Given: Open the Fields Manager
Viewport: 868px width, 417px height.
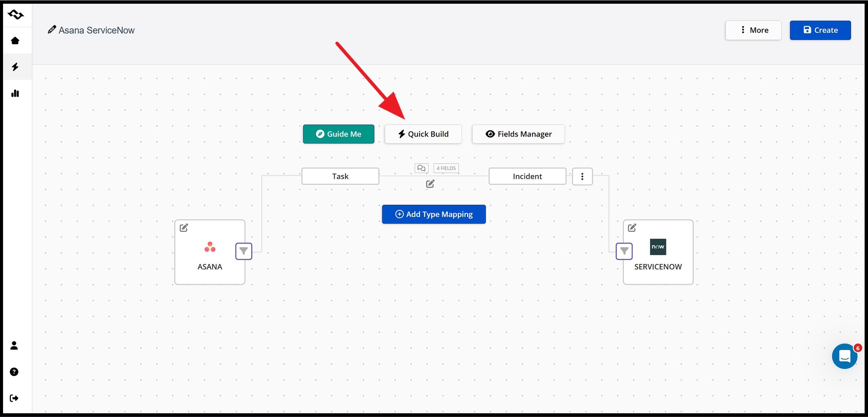Looking at the screenshot, I should (518, 134).
